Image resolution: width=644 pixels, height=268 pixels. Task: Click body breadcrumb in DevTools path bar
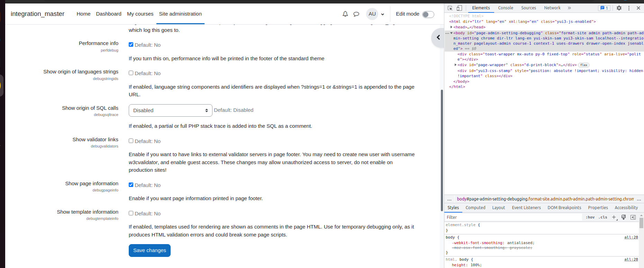[545, 199]
